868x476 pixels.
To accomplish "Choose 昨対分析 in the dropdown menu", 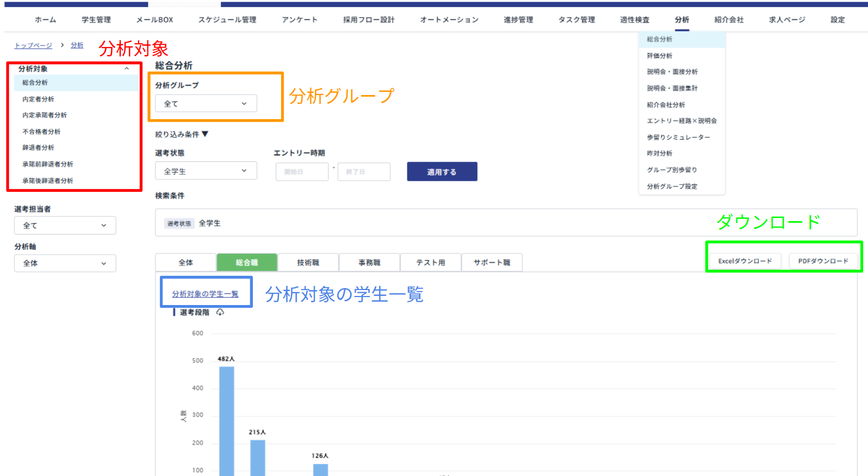I will [x=682, y=154].
